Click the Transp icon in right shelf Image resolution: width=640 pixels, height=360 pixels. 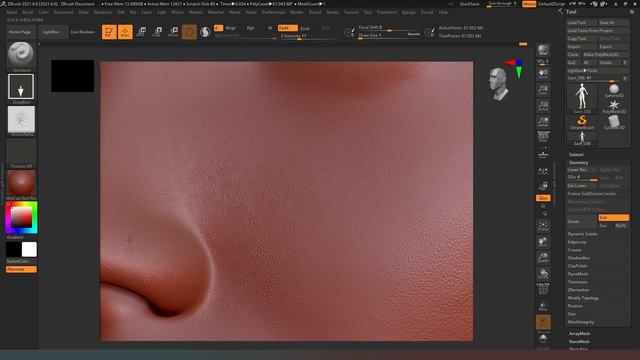[x=543, y=307]
